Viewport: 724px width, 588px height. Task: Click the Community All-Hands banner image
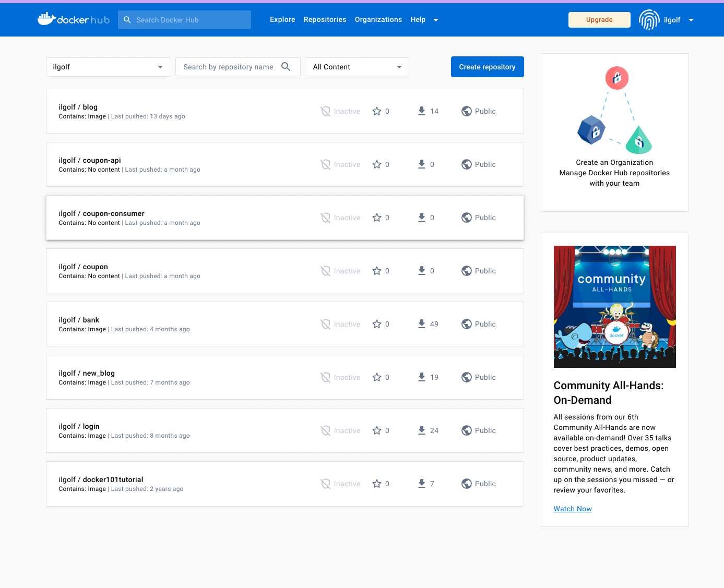615,307
